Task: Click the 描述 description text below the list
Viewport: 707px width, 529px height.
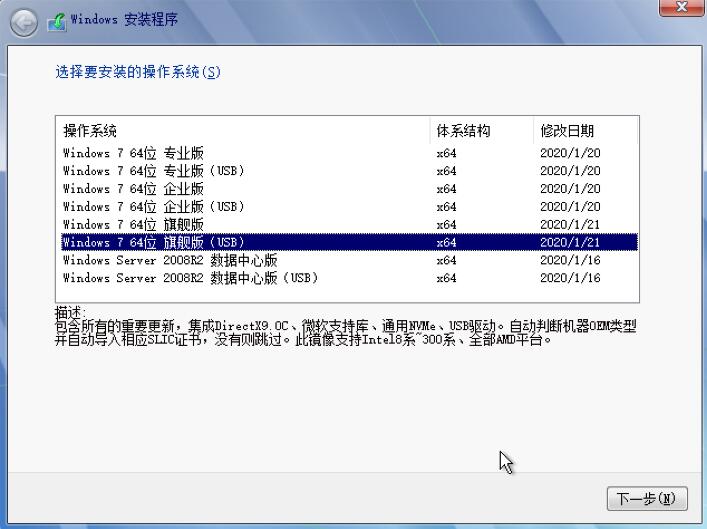Action: pyautogui.click(x=345, y=333)
